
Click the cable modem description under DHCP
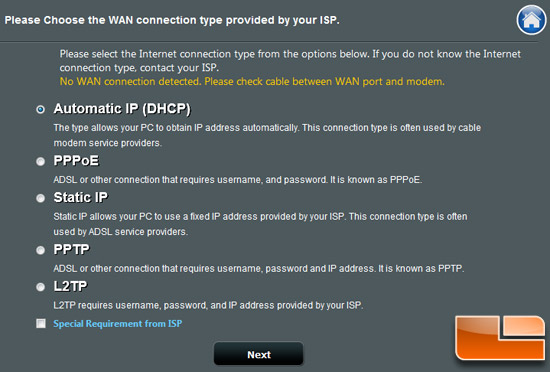(x=267, y=135)
